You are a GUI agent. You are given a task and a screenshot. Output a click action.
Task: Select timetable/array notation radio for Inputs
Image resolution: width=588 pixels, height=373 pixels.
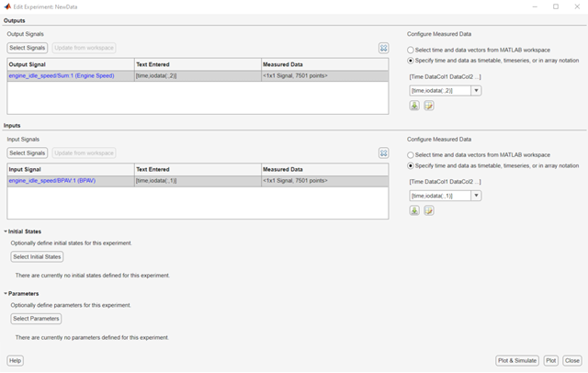411,165
